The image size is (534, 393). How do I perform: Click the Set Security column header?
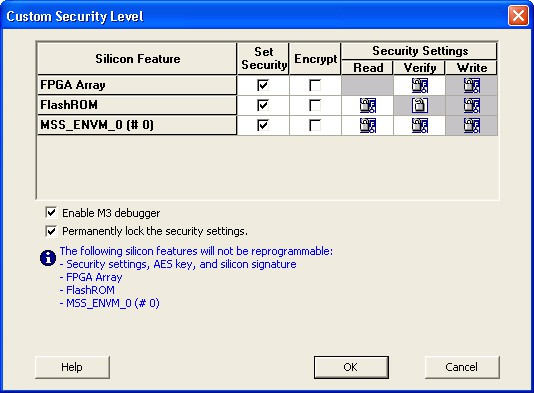263,59
